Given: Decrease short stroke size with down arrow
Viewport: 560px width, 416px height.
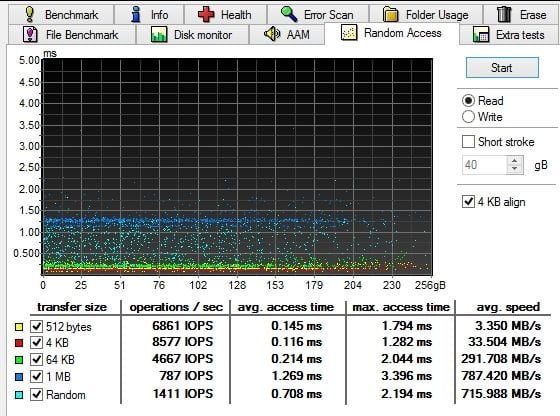Looking at the screenshot, I should 515,169.
